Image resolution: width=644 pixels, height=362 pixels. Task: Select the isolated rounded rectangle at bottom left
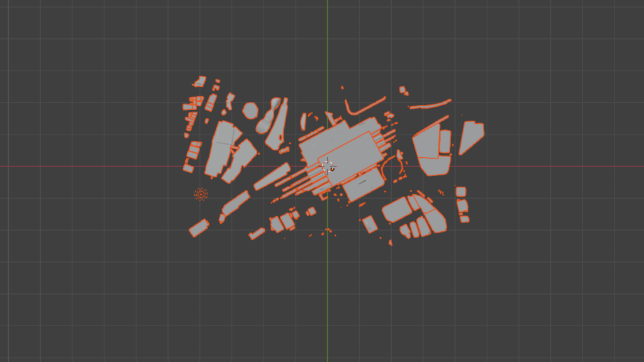coord(199,228)
